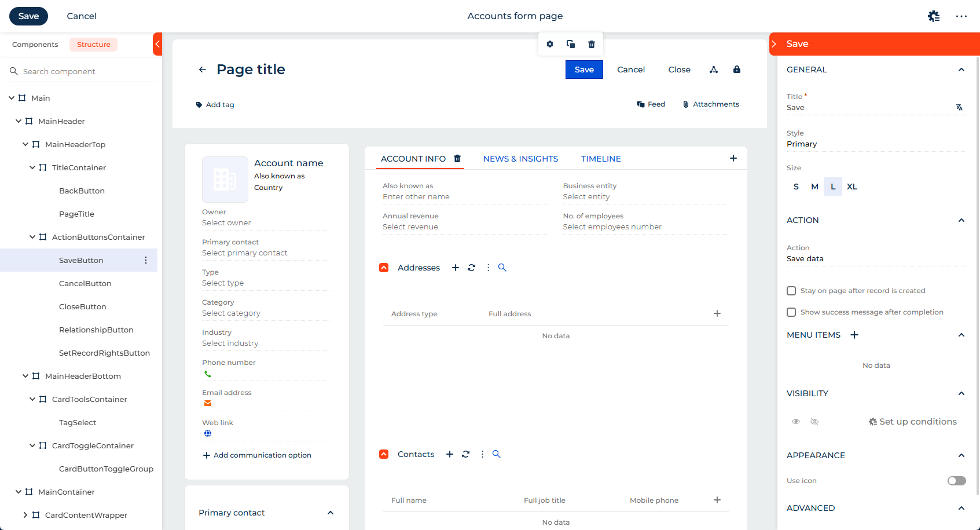Screen dimensions: 980x530
Task: Click the refresh icon in Addresses section
Action: 471,268
